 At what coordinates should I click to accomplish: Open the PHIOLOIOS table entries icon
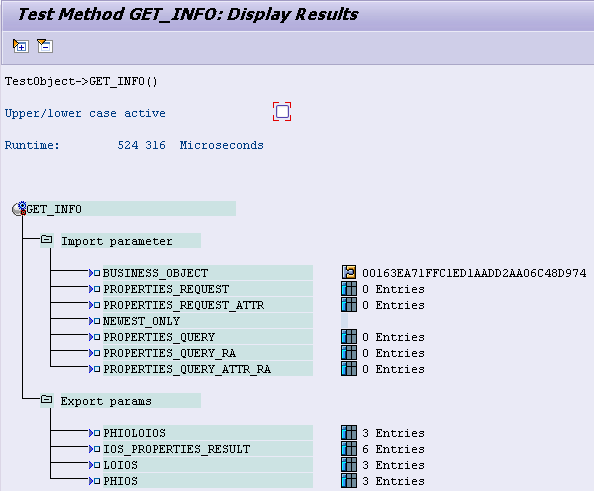[349, 433]
